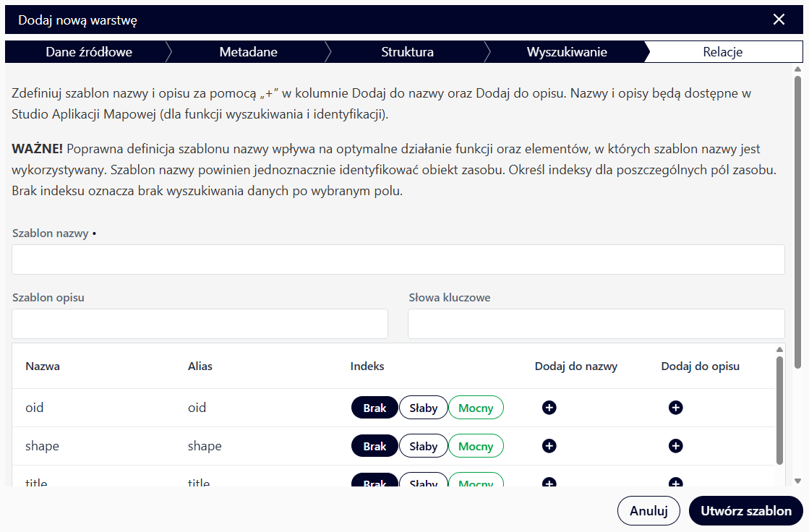
Task: Close the Dodaj nową warstwę dialog
Action: tap(779, 20)
